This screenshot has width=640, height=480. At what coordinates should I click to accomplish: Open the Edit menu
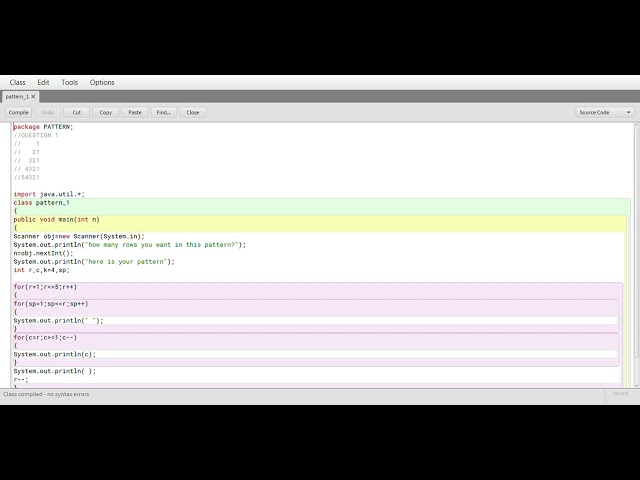[43, 82]
